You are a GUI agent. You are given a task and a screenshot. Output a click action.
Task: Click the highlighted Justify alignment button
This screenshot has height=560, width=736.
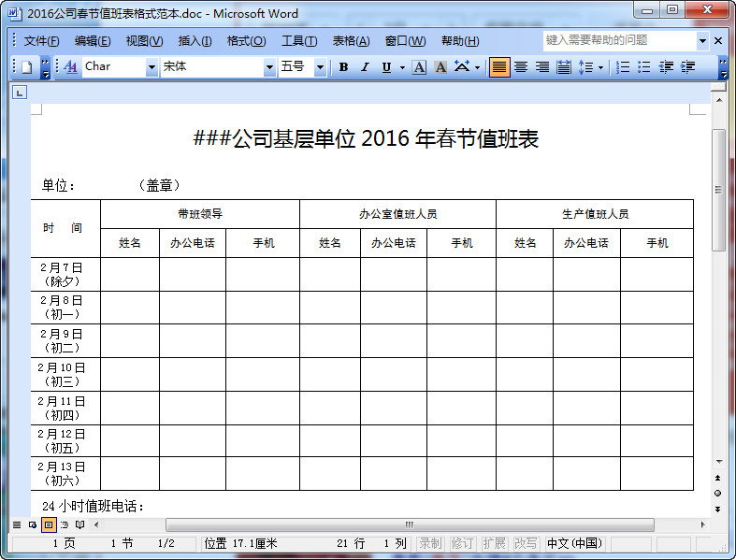499,67
